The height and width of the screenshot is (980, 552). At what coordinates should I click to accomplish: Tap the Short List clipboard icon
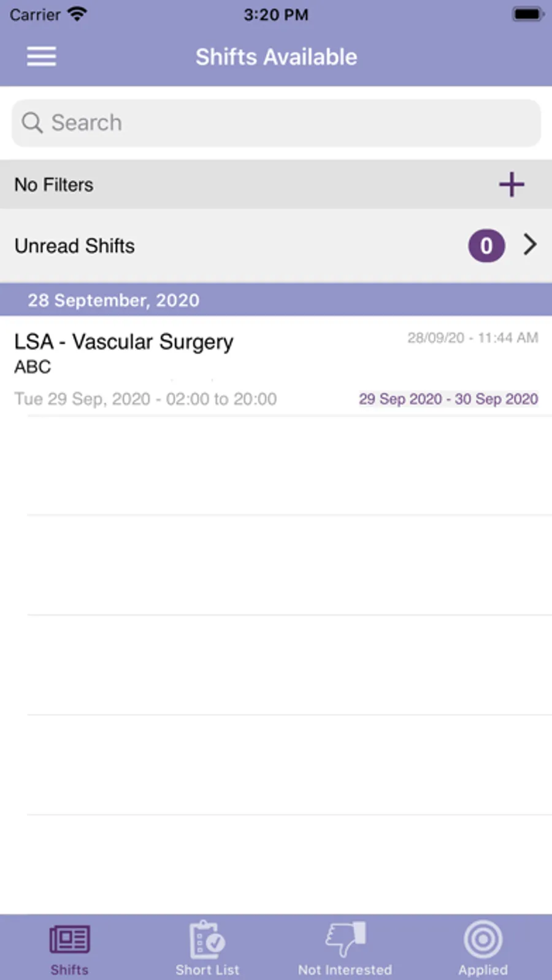pyautogui.click(x=207, y=938)
